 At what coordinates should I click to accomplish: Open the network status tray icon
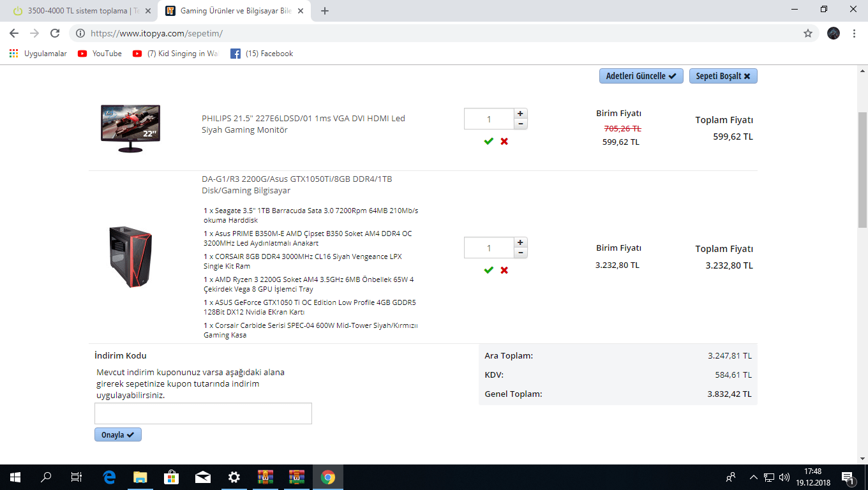click(769, 477)
